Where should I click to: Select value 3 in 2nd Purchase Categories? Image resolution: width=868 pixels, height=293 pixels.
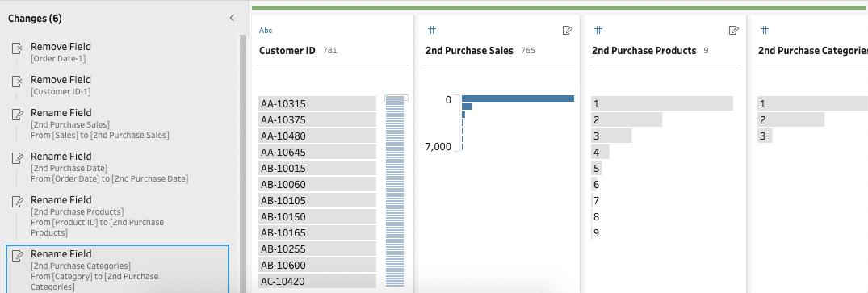765,136
